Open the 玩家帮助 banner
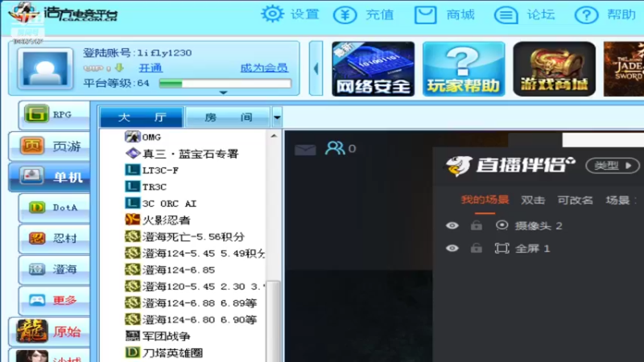Screen dimensions: 644x362 point(464,68)
